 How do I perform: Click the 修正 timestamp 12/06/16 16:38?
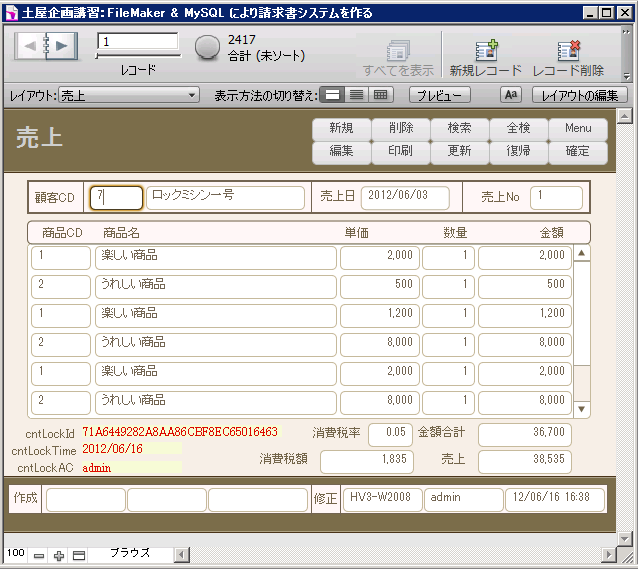555,499
